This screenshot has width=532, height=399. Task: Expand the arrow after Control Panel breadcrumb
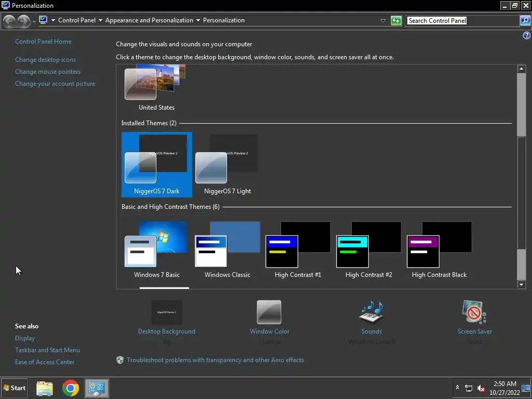100,20
